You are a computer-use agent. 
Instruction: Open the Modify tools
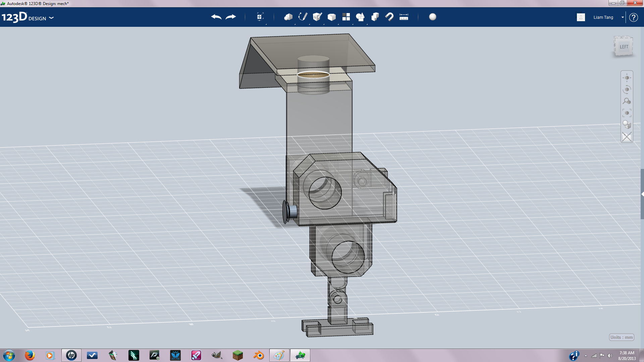[x=331, y=17]
